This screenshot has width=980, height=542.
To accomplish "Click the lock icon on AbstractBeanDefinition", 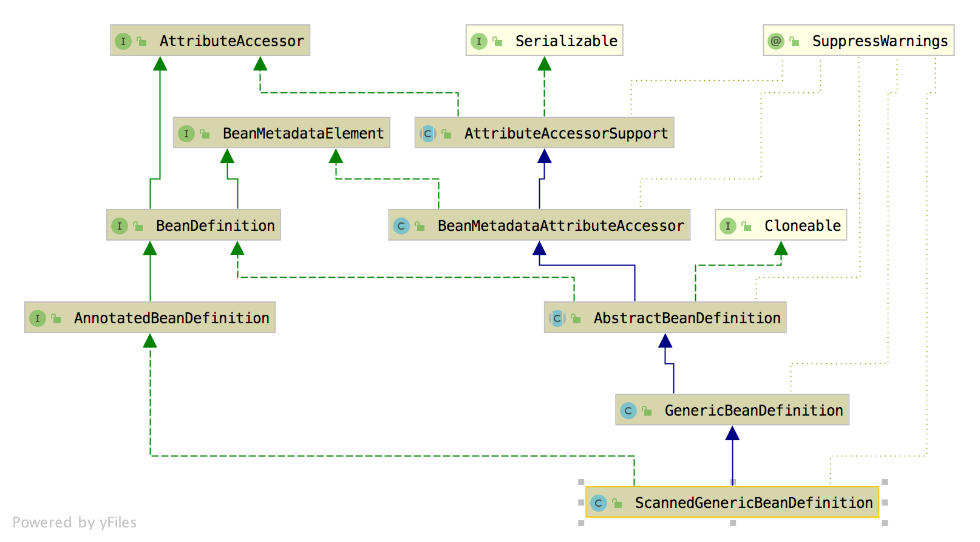I will 576,318.
